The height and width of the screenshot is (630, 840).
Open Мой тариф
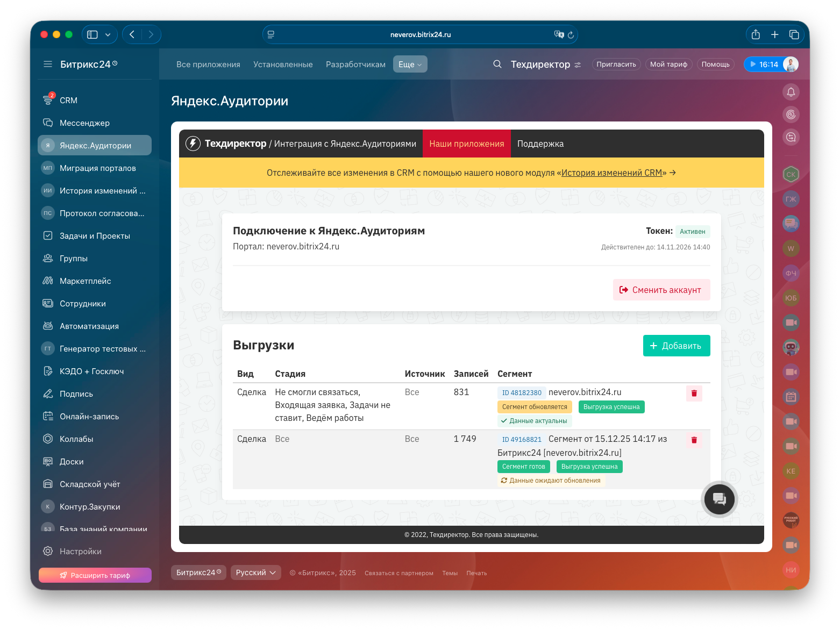click(x=669, y=64)
